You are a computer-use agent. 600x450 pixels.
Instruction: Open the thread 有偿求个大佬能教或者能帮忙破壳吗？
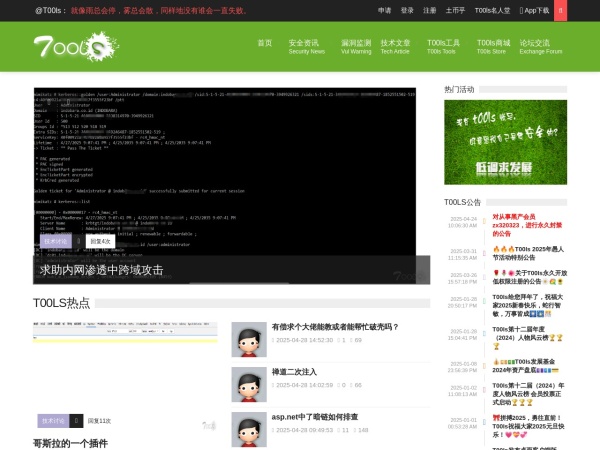(x=335, y=327)
